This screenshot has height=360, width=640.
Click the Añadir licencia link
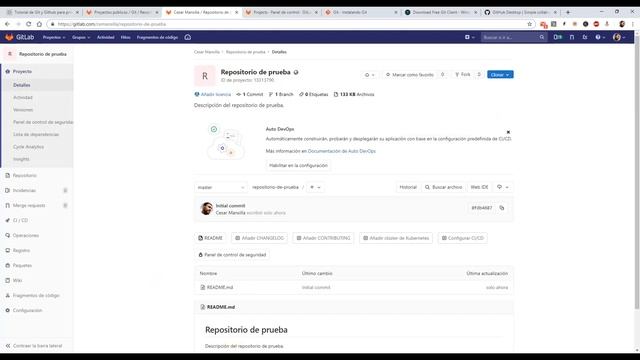click(212, 94)
